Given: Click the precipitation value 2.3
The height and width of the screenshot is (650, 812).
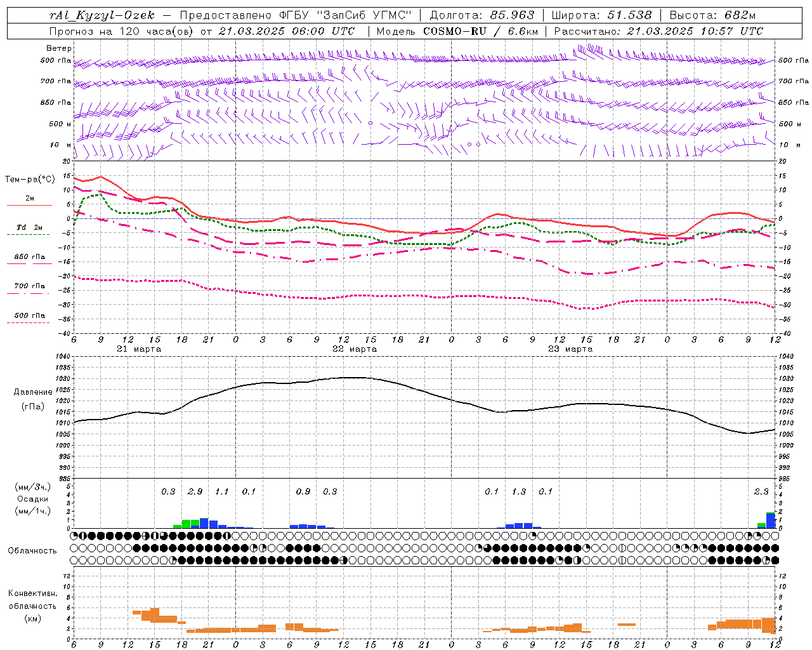Looking at the screenshot, I should 761,491.
